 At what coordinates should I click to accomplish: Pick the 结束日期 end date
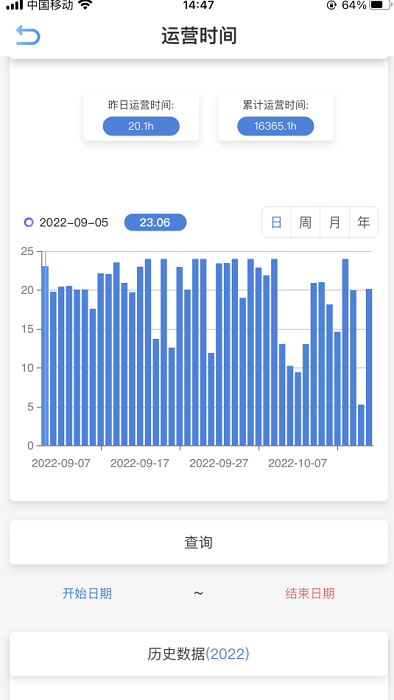click(310, 594)
